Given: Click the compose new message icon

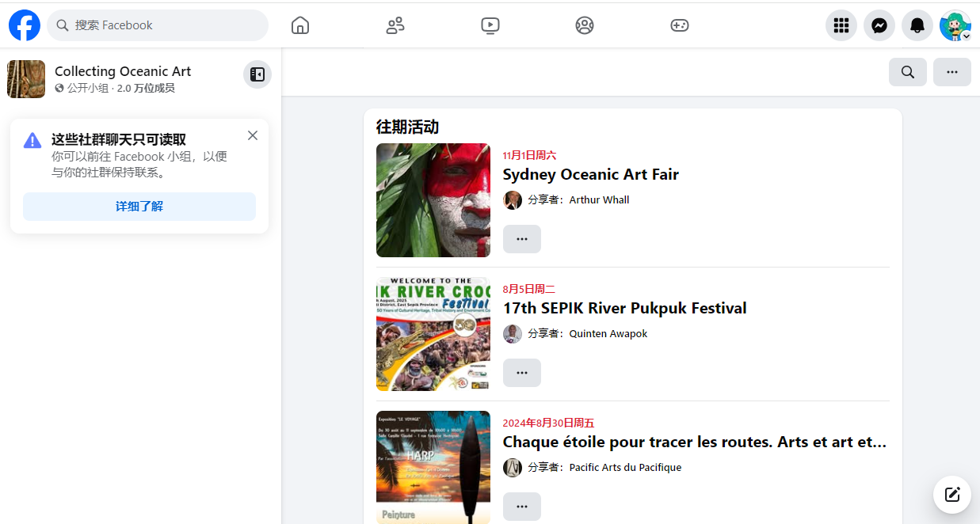Looking at the screenshot, I should (951, 495).
